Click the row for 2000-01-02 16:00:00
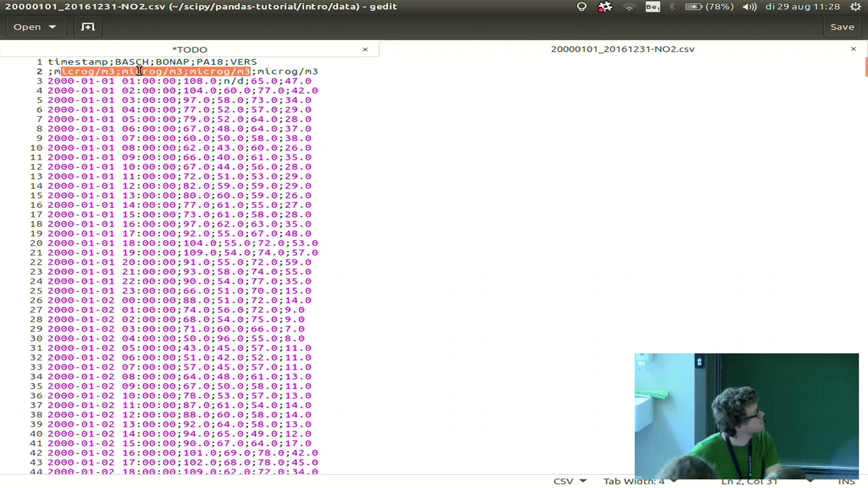The height and width of the screenshot is (488, 868). [x=183, y=453]
